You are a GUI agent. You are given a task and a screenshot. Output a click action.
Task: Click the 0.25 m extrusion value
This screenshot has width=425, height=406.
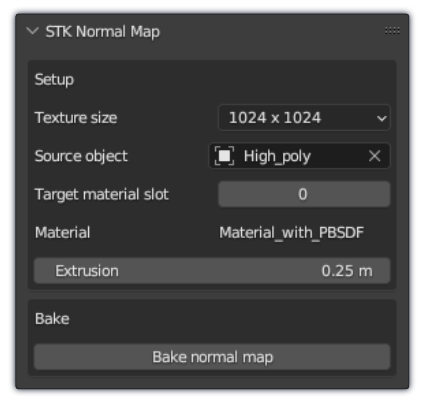click(x=347, y=271)
